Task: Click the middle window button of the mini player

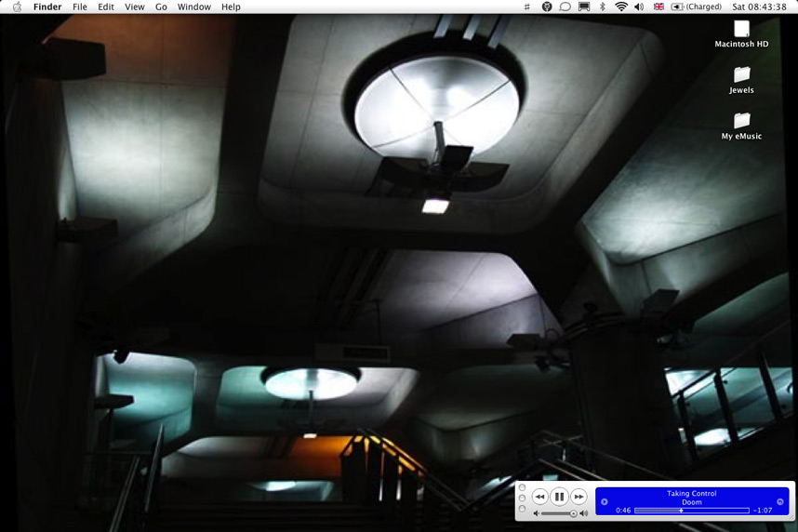Action: [522, 498]
